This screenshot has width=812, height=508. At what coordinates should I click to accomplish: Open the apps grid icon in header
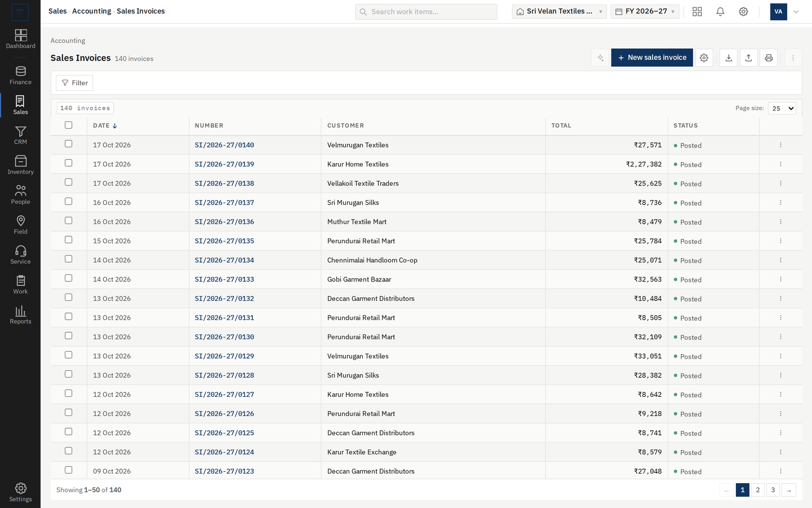pos(697,12)
